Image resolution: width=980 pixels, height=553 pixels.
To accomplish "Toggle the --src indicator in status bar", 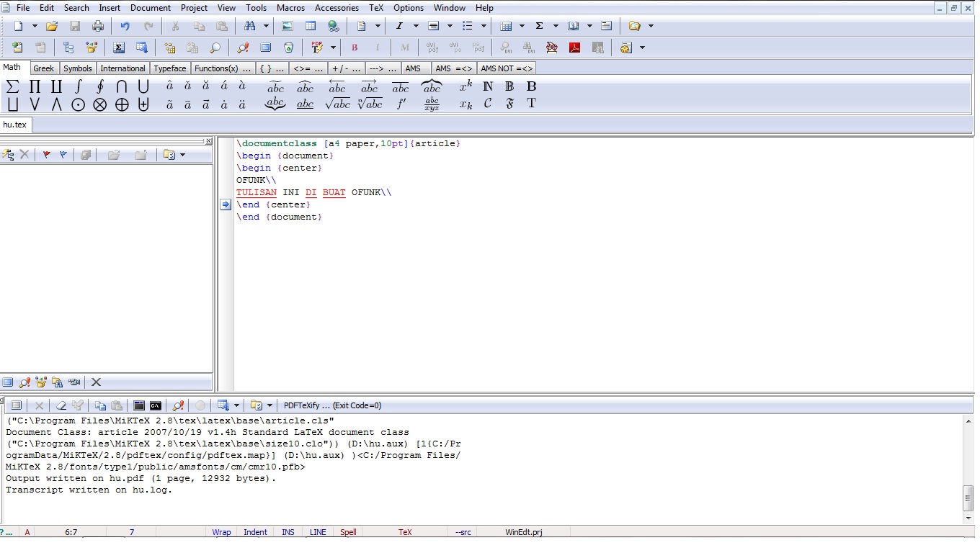I will (463, 532).
